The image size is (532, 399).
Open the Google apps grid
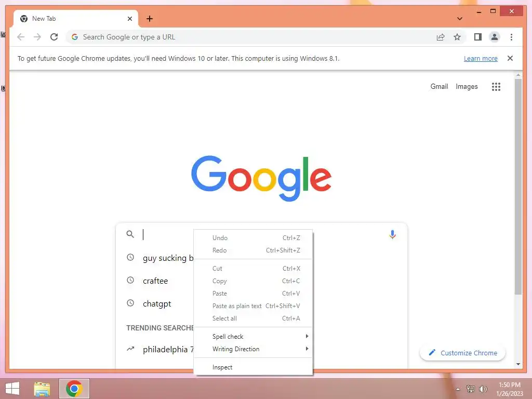tap(496, 87)
